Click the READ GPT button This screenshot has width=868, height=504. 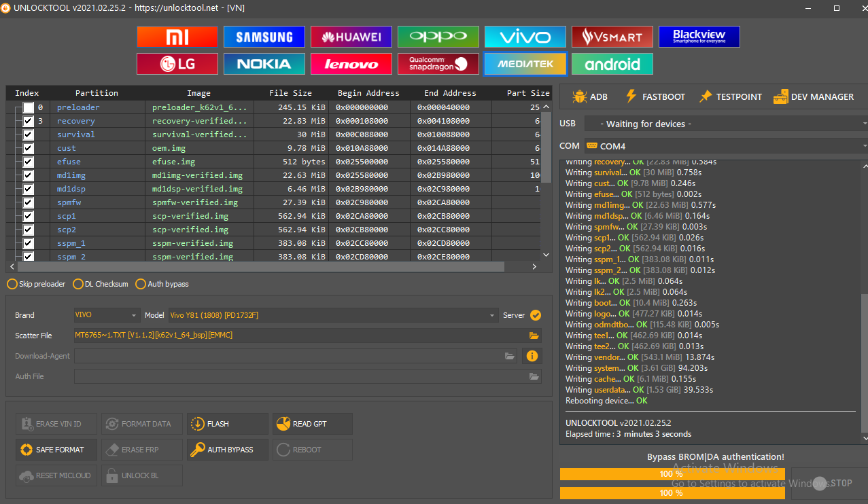(x=313, y=424)
